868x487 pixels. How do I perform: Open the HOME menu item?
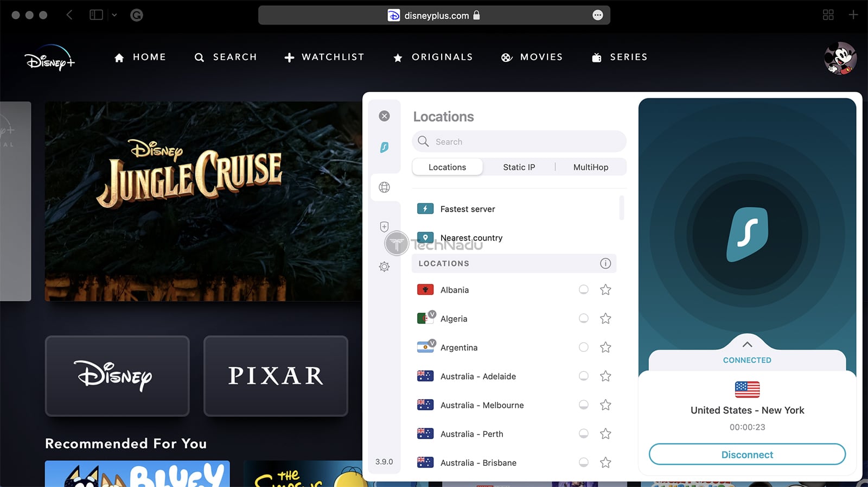pos(140,57)
